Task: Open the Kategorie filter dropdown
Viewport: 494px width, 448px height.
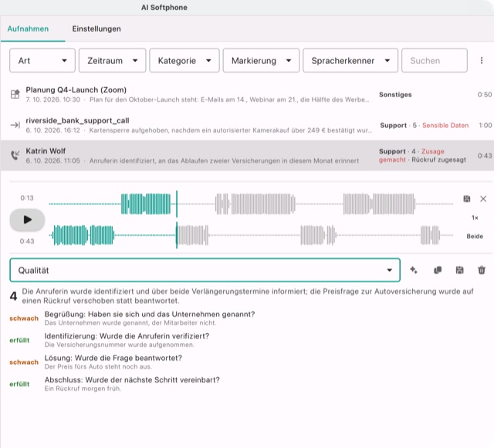Action: [x=184, y=60]
